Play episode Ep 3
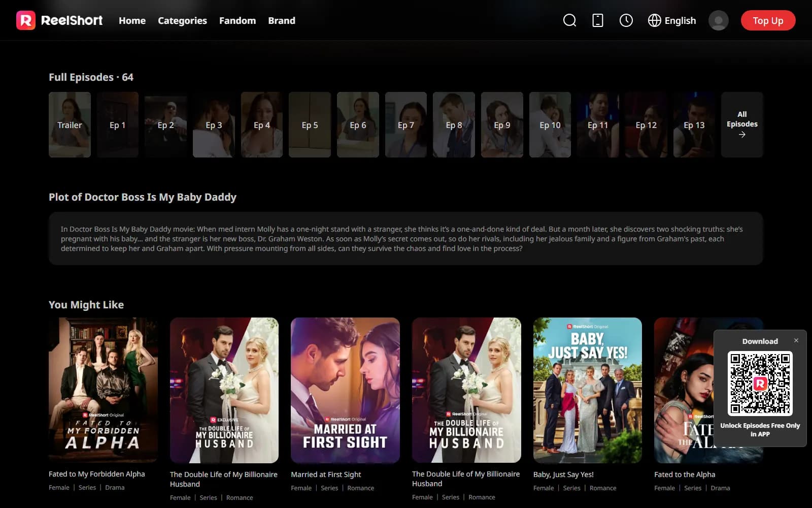Screen dimensions: 812x508 (214, 124)
